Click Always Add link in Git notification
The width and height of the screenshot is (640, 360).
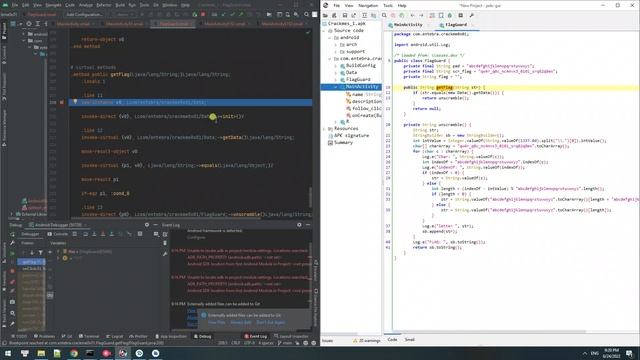241,322
